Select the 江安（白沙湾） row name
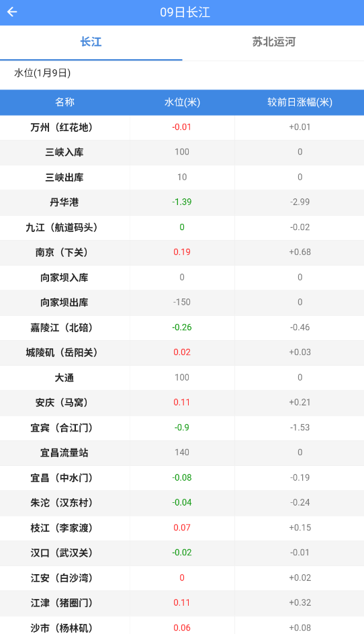The image size is (364, 634). coord(62,578)
